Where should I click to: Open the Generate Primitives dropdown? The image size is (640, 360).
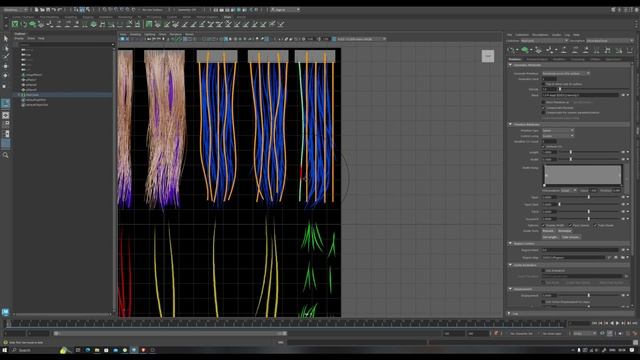566,73
